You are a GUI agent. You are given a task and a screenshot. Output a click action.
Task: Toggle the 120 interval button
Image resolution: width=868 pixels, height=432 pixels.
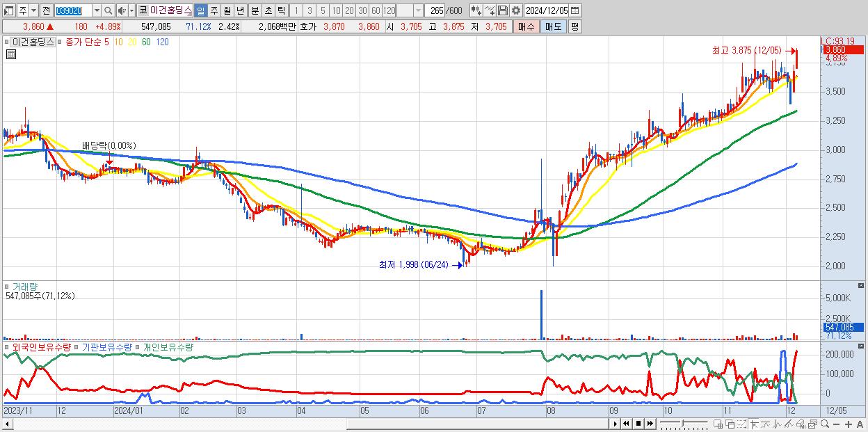click(389, 10)
